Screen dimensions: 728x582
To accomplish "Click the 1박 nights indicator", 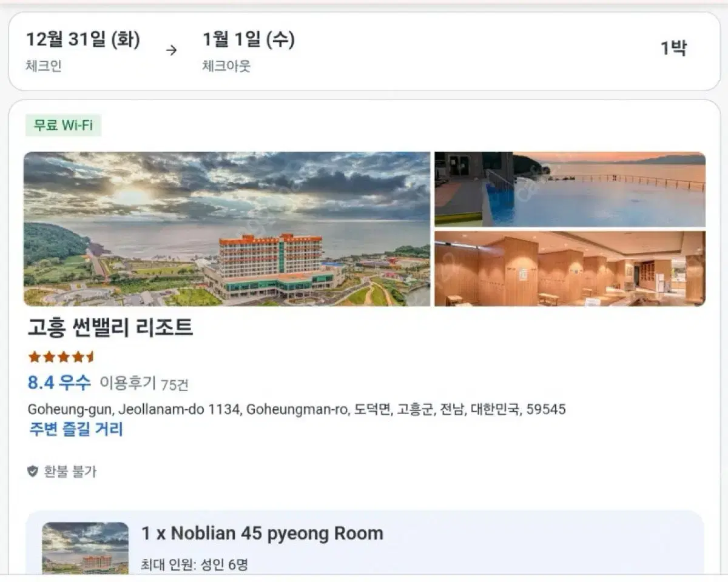I will tap(673, 48).
